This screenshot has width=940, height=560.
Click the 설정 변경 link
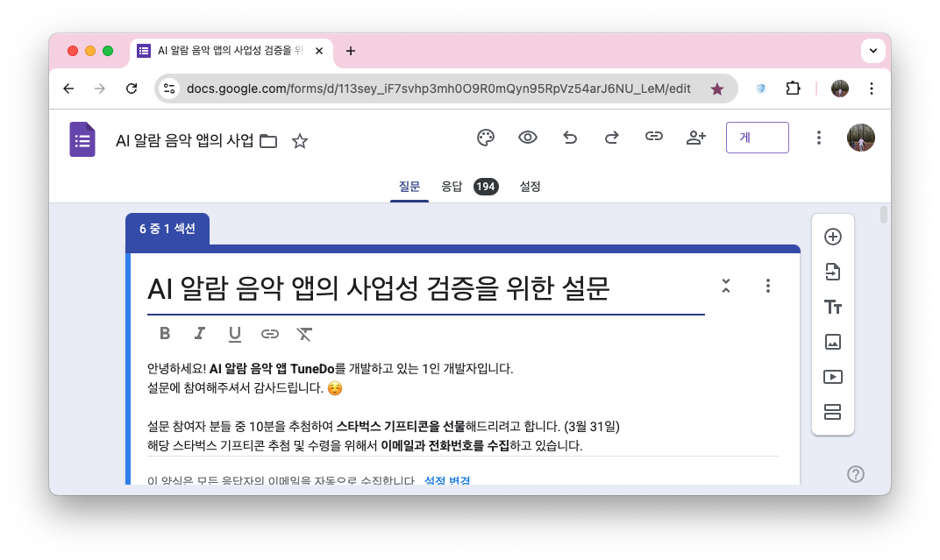click(x=447, y=479)
